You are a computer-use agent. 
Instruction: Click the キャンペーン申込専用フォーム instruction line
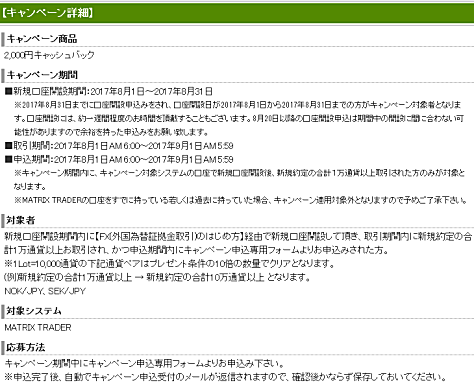click(x=144, y=363)
